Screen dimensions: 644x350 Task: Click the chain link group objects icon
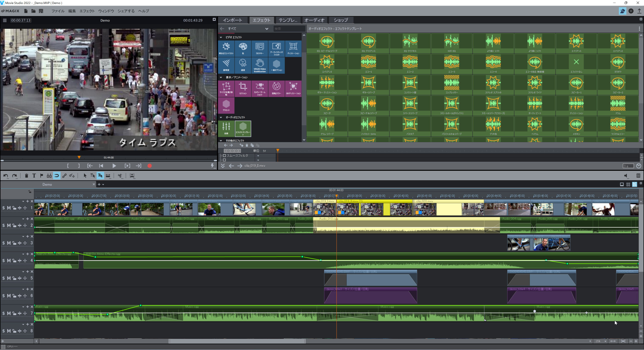pyautogui.click(x=64, y=176)
